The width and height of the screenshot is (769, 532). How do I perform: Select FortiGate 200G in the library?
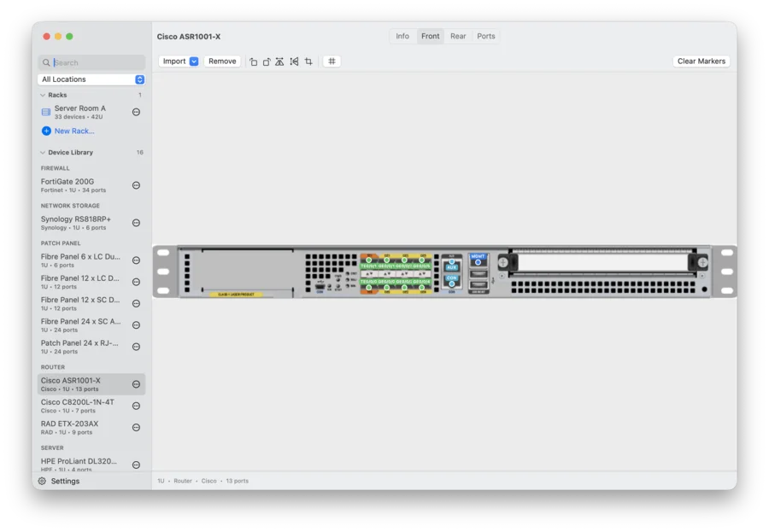[x=91, y=185]
